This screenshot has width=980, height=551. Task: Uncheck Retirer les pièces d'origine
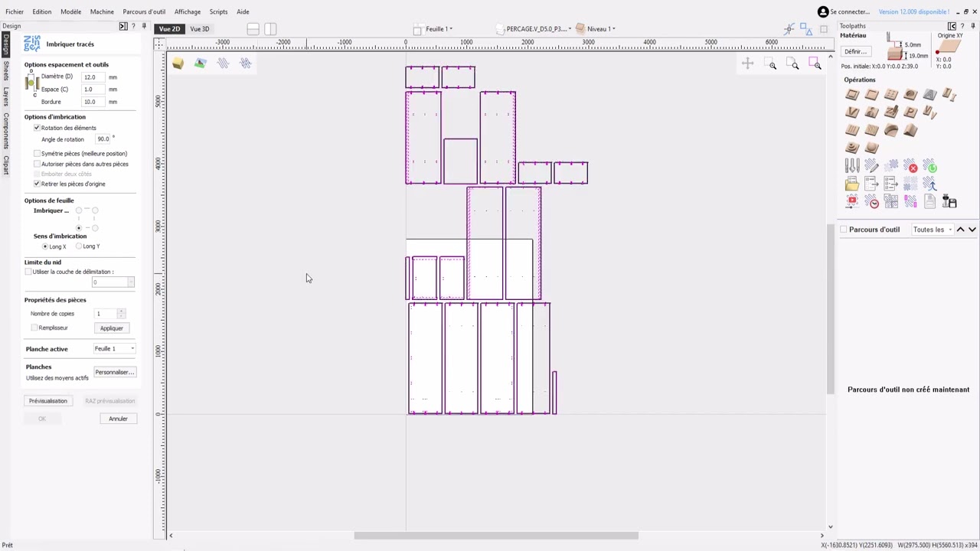(37, 184)
